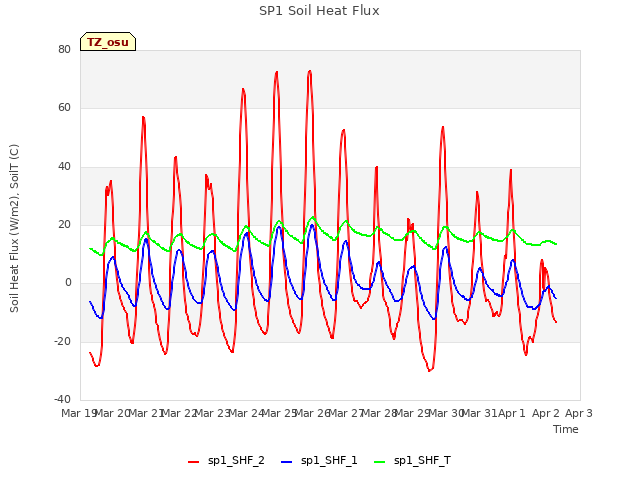The image size is (640, 480).
Task: Click the 80 y-axis tick label
Action: click(x=64, y=49)
